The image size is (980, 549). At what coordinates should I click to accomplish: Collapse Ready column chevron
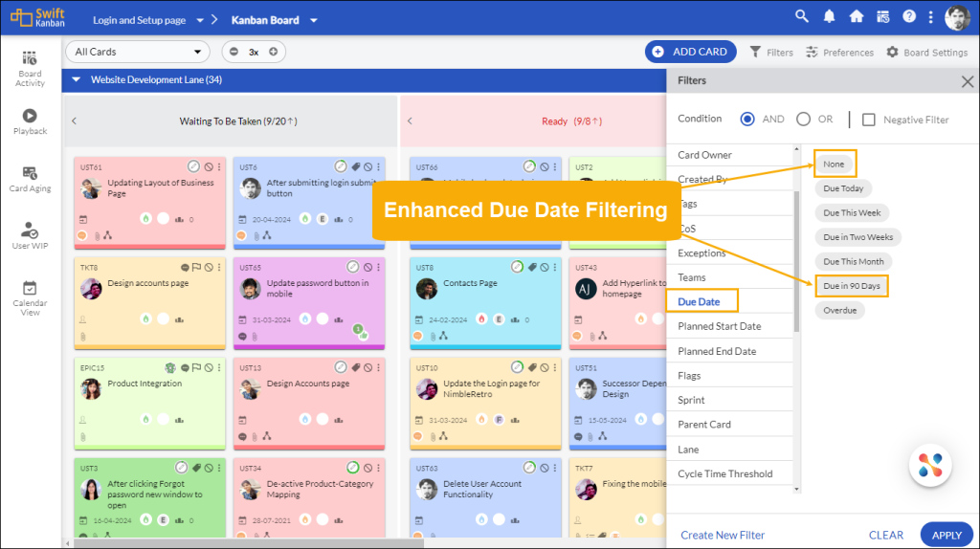(410, 121)
